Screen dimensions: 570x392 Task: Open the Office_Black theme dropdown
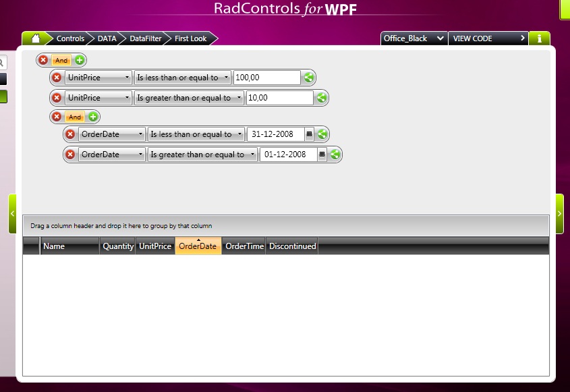pos(414,38)
